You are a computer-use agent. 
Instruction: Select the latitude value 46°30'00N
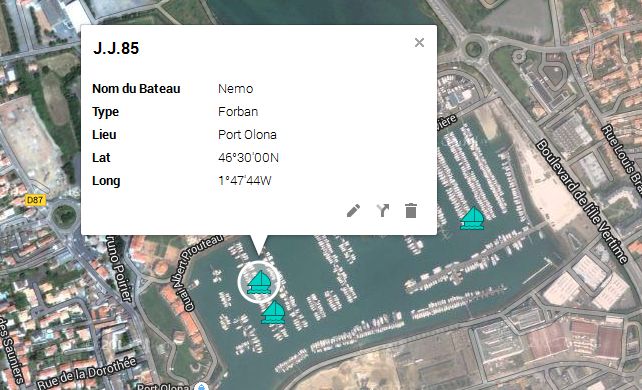pos(249,158)
